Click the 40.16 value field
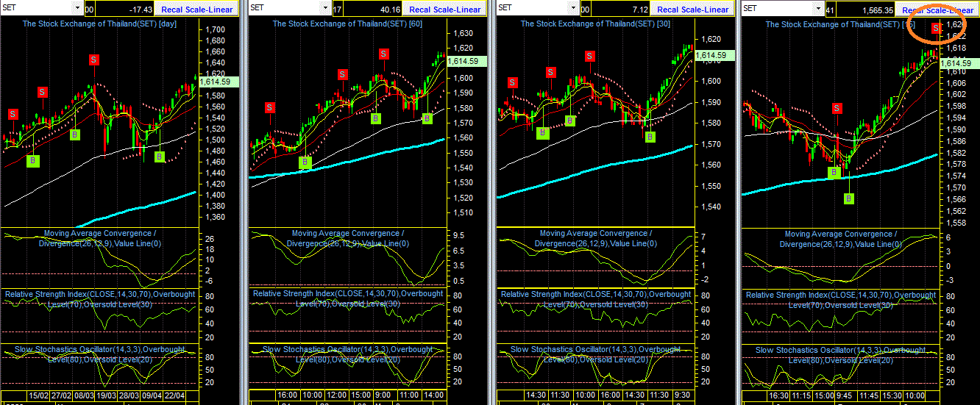Screen dimensions: 980x405 374,10
